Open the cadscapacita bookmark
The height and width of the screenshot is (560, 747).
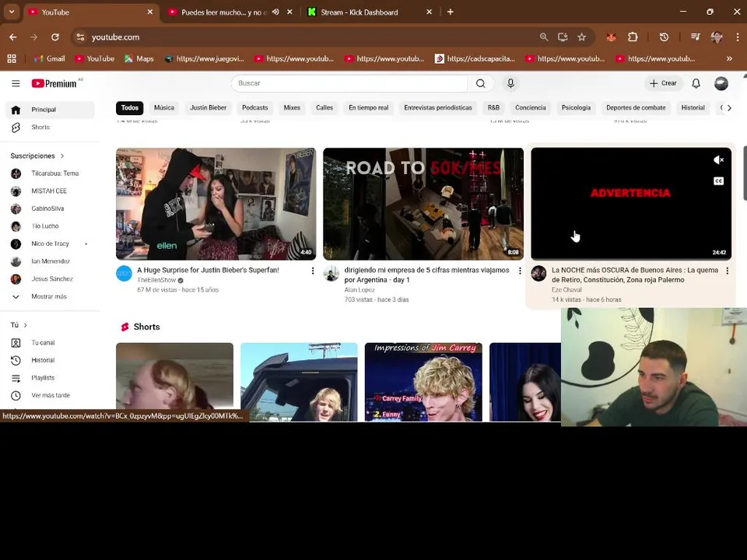pos(475,58)
